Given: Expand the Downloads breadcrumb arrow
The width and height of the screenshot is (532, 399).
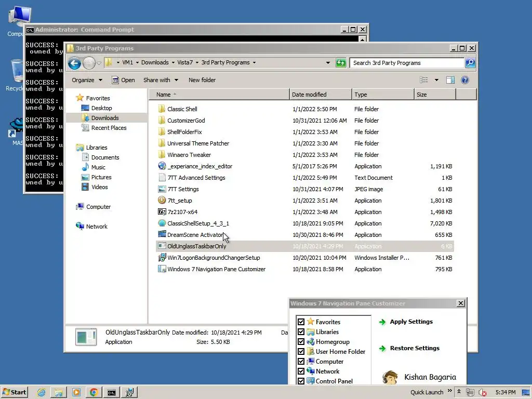Looking at the screenshot, I should coord(173,62).
